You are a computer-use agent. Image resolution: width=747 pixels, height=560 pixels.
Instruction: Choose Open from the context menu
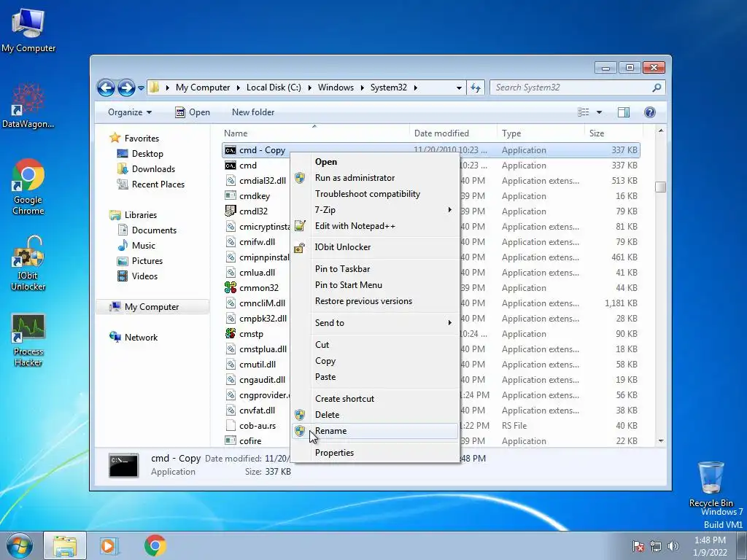pos(374,162)
